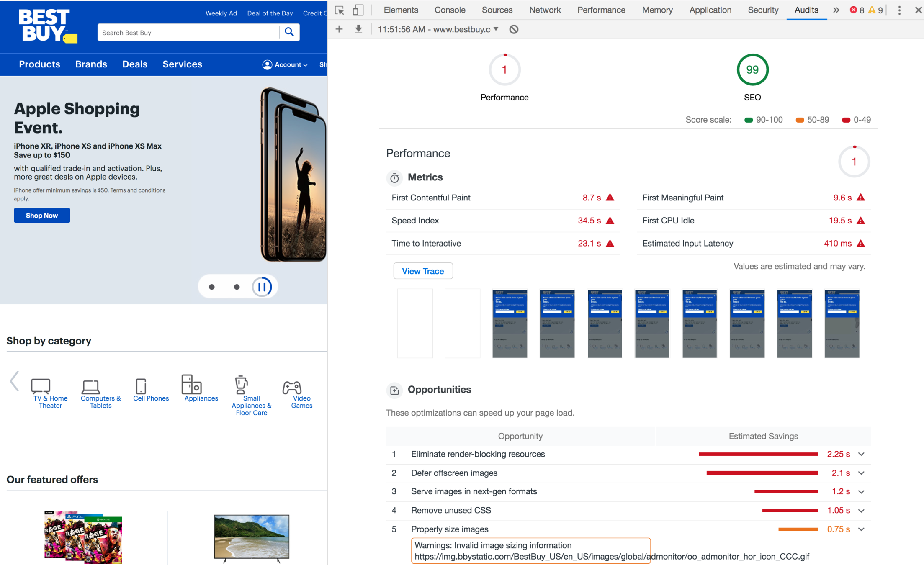This screenshot has height=565, width=924.
Task: Open the audit report timestamp dropdown
Action: [496, 29]
